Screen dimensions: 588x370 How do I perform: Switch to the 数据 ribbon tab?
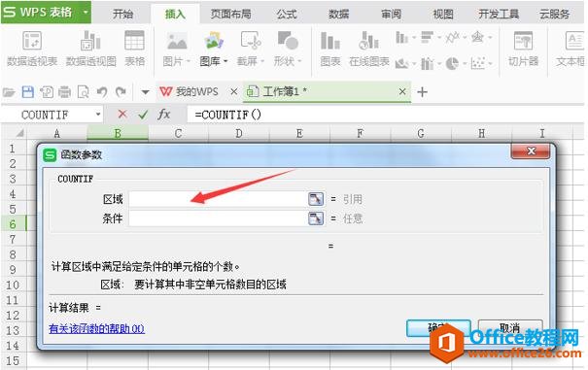coord(338,15)
